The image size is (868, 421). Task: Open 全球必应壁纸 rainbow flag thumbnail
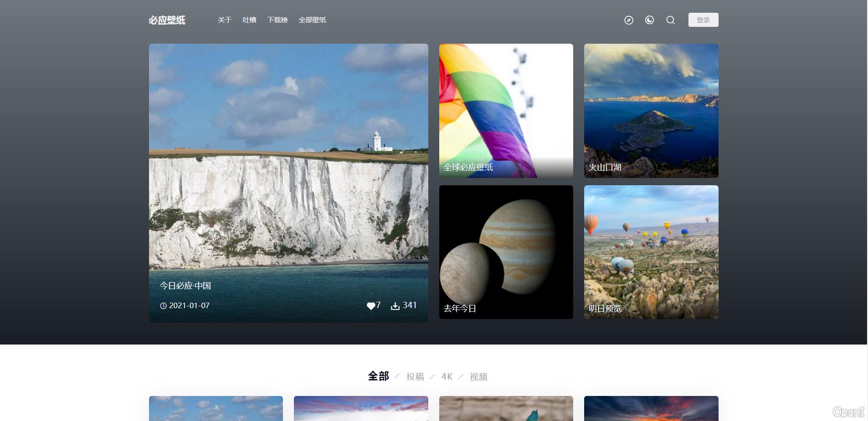coord(506,111)
